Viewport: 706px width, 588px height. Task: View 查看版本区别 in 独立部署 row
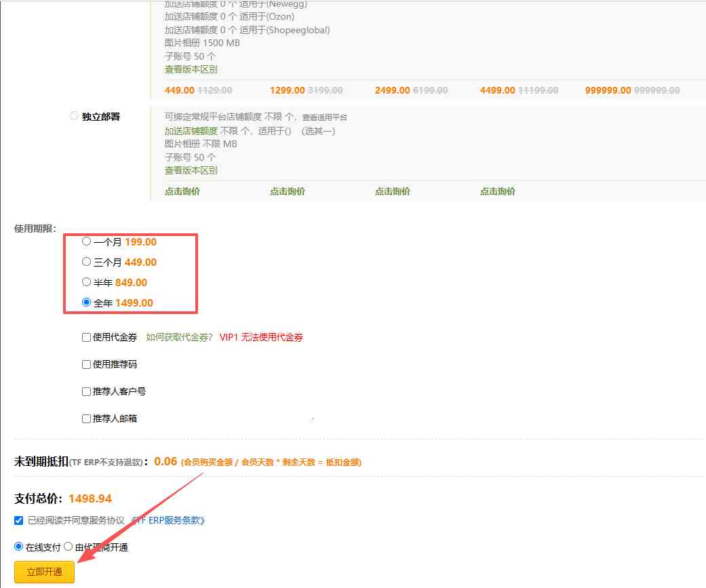point(190,170)
